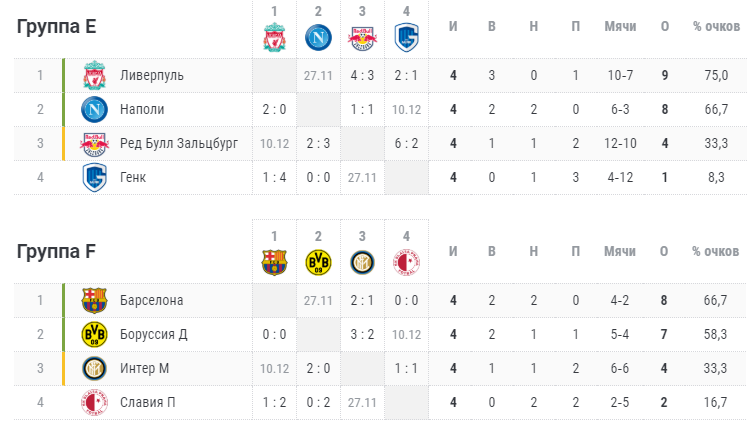Click % очков column header in Group F
753x430 pixels.
click(716, 251)
